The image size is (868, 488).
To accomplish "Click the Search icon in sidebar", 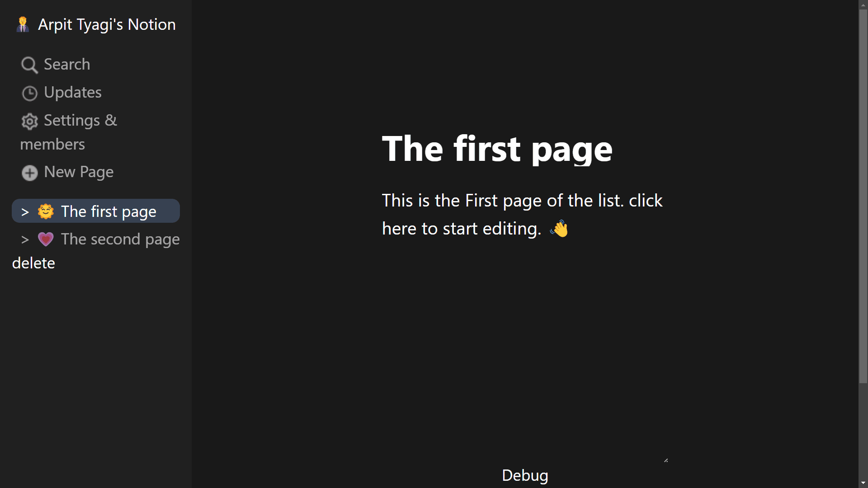I will pyautogui.click(x=28, y=64).
